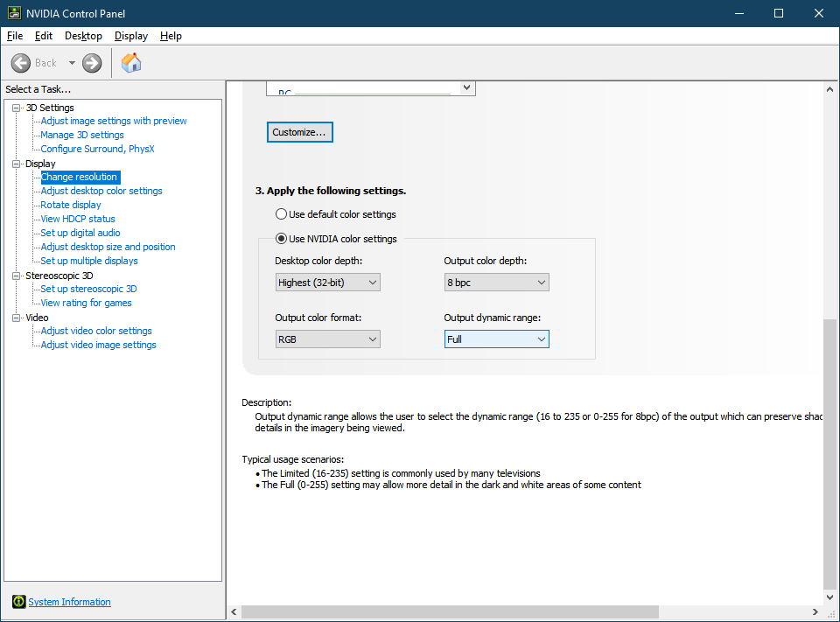This screenshot has width=840, height=622.
Task: Click the Customize... button
Action: (300, 132)
